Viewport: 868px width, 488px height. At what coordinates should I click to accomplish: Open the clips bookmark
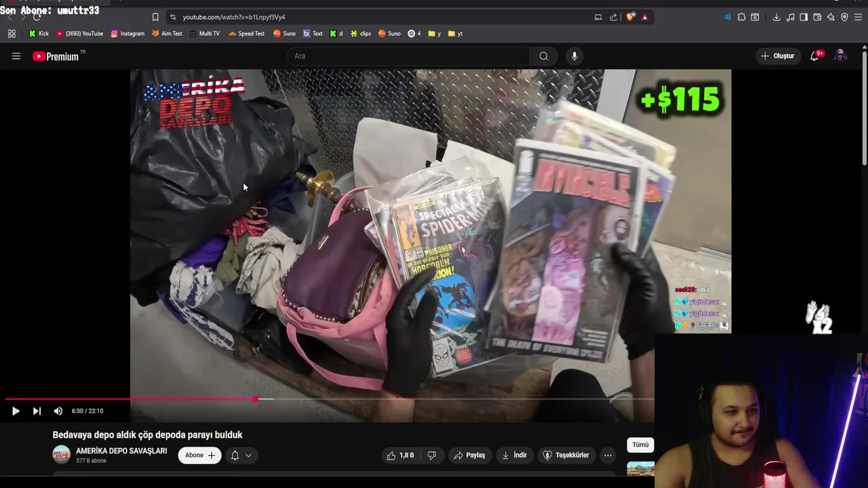[361, 33]
